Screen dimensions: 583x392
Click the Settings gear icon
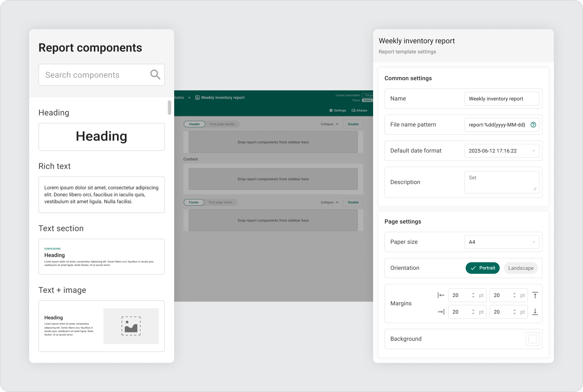331,110
